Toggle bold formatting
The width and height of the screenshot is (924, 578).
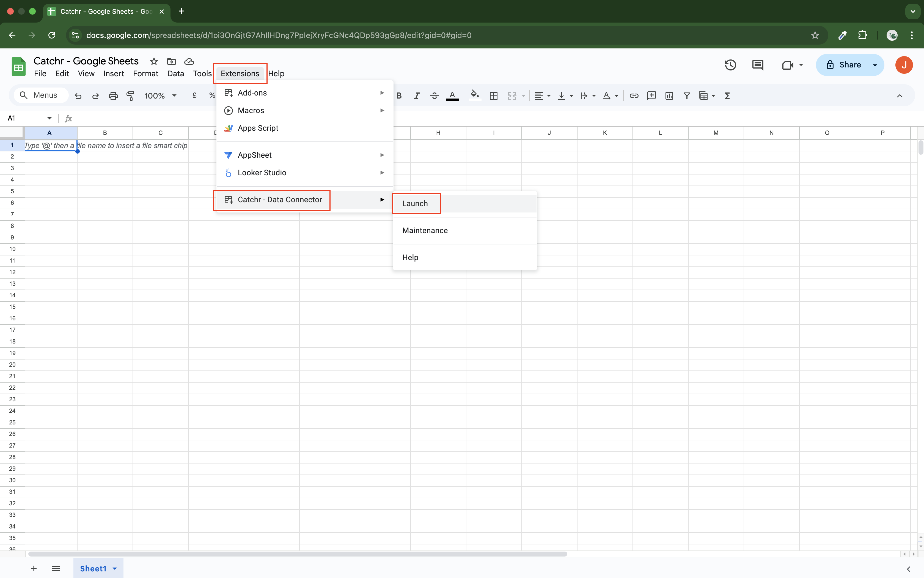click(399, 96)
